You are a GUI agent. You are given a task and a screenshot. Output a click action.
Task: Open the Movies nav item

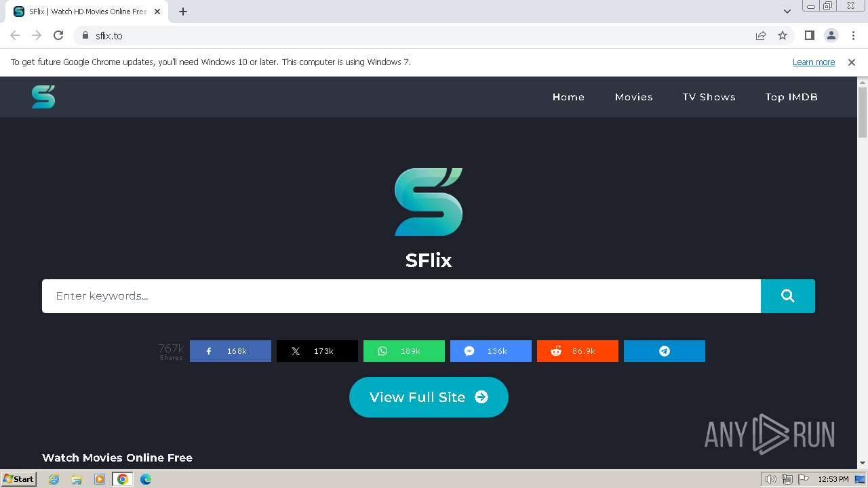[x=634, y=97]
